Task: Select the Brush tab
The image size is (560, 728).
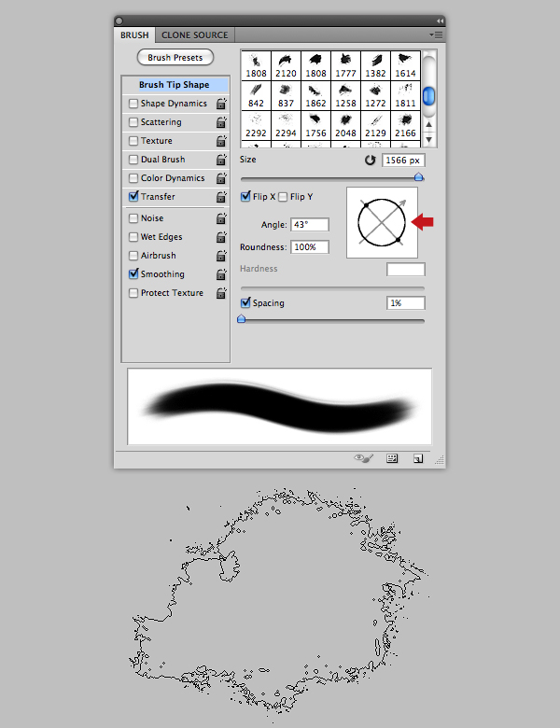Action: click(134, 35)
